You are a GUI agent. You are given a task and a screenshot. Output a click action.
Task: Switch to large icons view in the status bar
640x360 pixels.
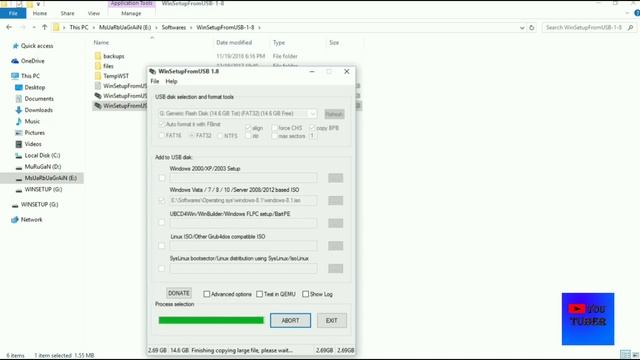pyautogui.click(x=636, y=355)
